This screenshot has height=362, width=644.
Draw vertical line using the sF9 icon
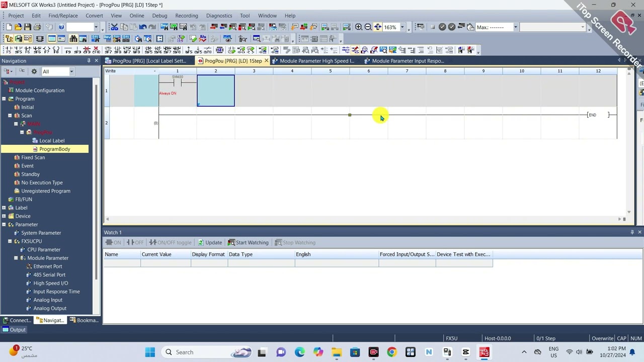point(77,50)
